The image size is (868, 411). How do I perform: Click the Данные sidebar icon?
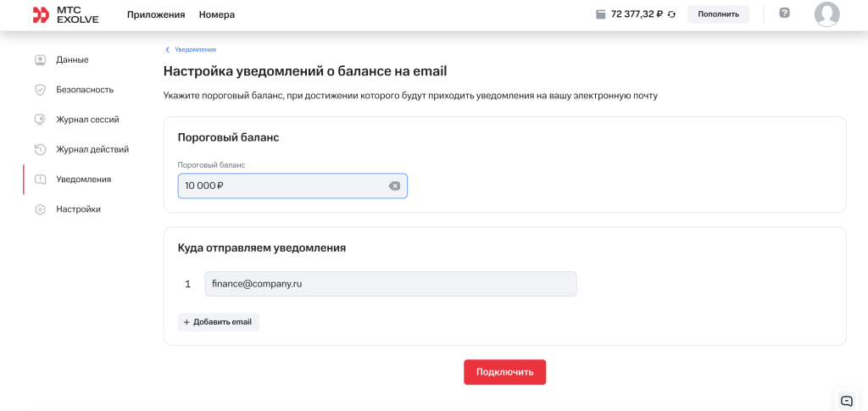click(x=40, y=59)
